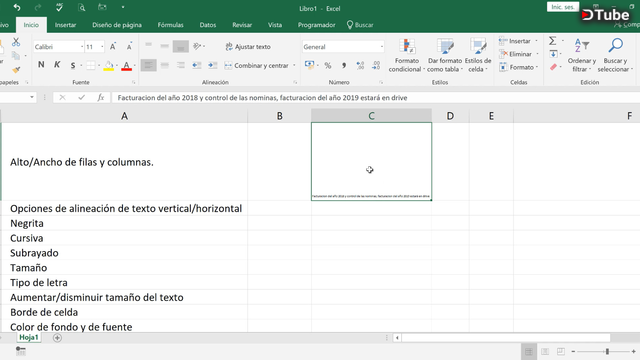Open Estilos de celda gallery
Screen dimensions: 640x360
[x=478, y=55]
